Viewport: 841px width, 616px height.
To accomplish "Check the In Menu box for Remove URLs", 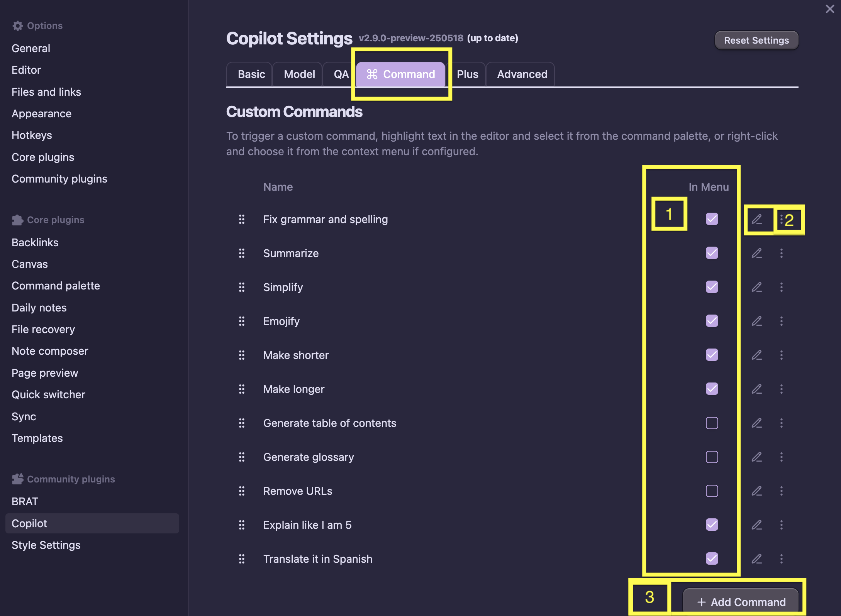I will pos(712,491).
